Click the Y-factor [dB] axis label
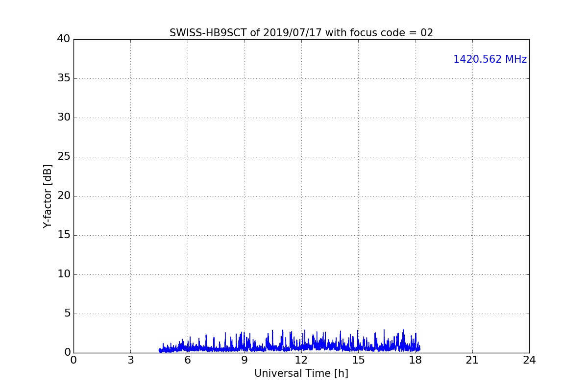 pyautogui.click(x=48, y=196)
